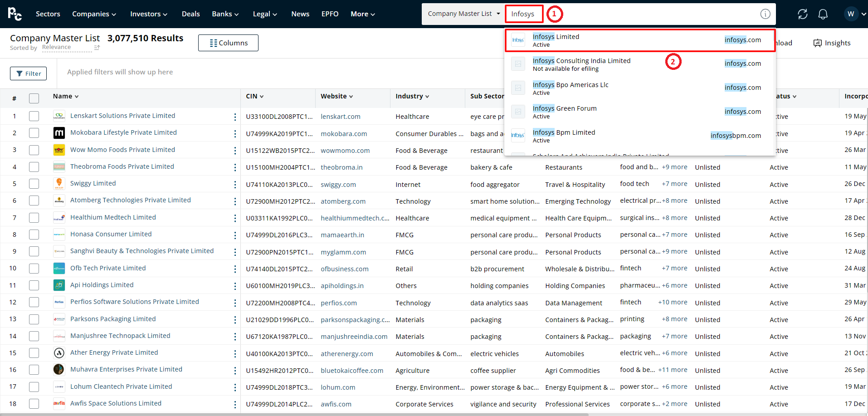Image resolution: width=868 pixels, height=416 pixels.
Task: Open the Deals menu item
Action: (191, 14)
